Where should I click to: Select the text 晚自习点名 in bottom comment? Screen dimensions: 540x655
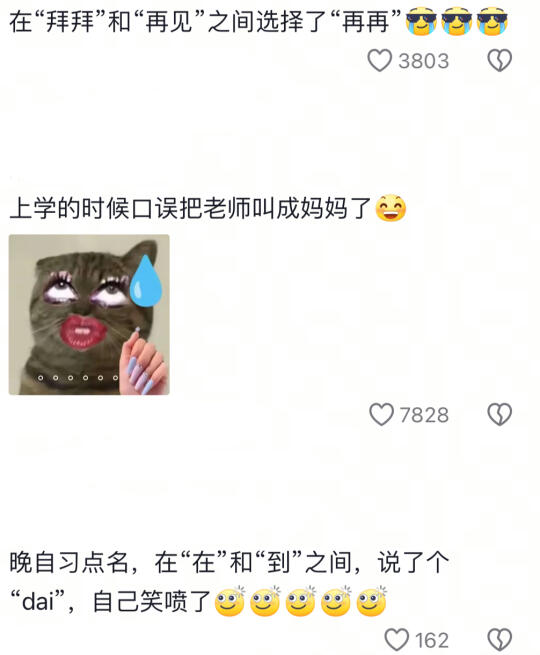(x=69, y=562)
